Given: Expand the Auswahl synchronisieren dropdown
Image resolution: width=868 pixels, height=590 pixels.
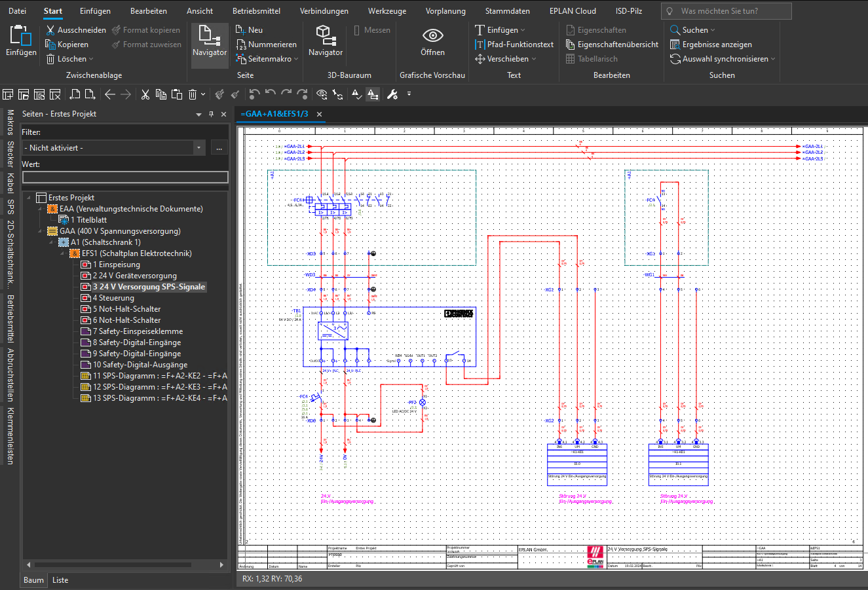Looking at the screenshot, I should 773,59.
